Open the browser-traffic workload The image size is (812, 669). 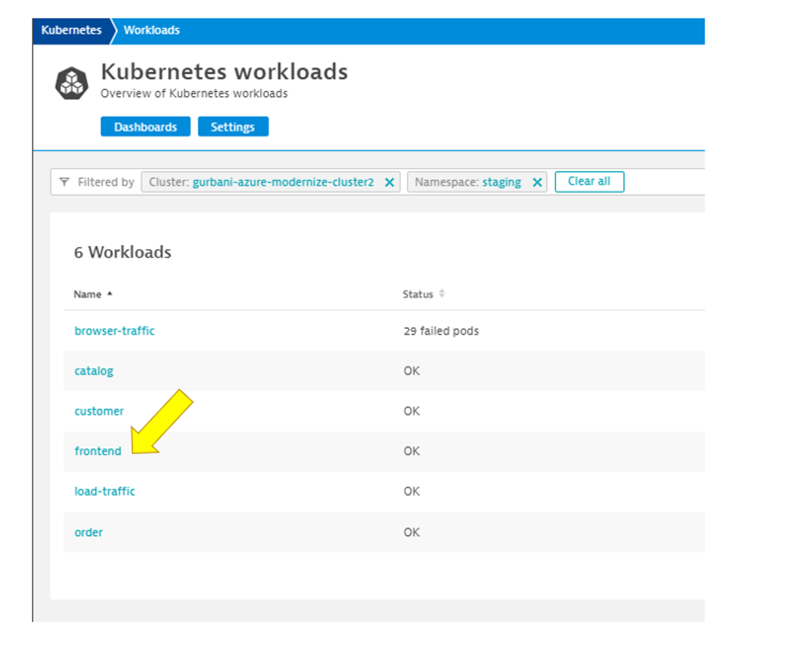114,331
